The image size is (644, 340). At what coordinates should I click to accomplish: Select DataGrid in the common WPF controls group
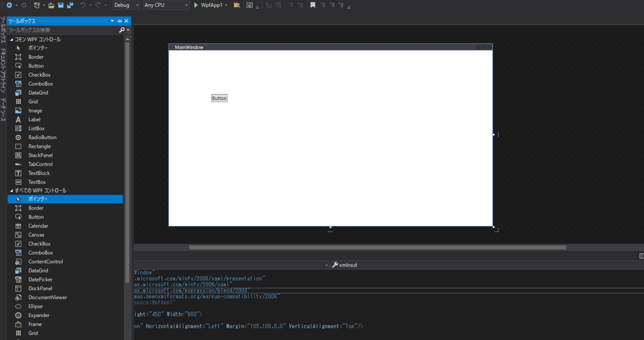(65, 92)
